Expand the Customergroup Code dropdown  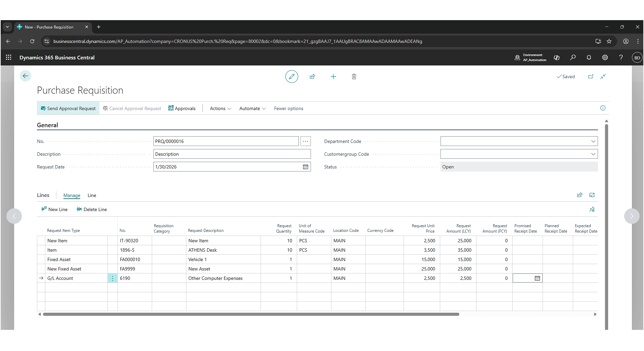tap(593, 154)
